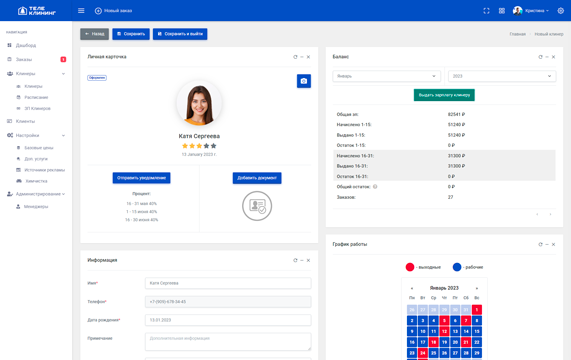Click previous arrow in Баланс panel
571x360 pixels.
(x=537, y=214)
